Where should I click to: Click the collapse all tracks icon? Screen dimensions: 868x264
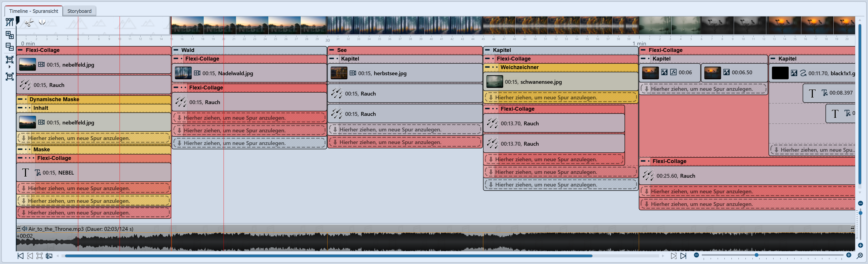9,47
